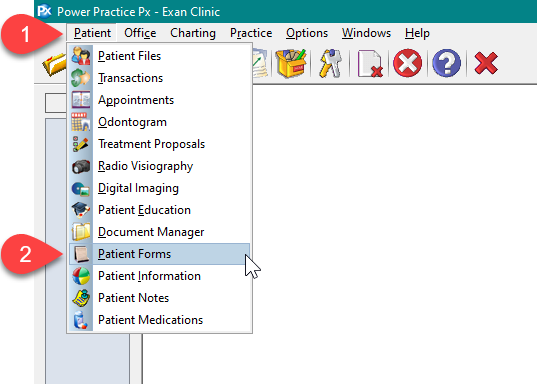The height and width of the screenshot is (384, 537).
Task: Click the Patient Education graduation cap icon
Action: (81, 210)
